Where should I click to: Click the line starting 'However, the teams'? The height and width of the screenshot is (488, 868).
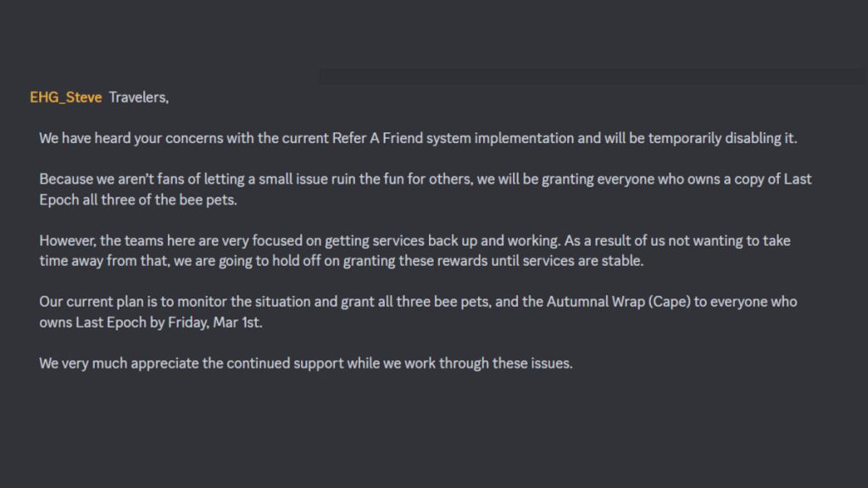[415, 241]
